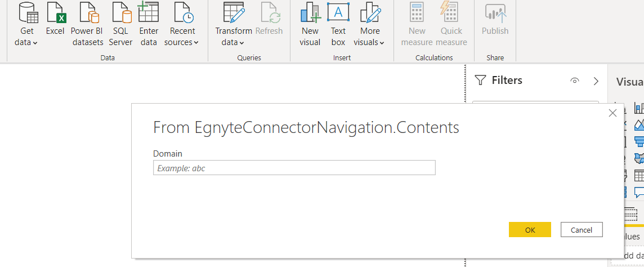Insert a New visual
This screenshot has width=644, height=267.
[x=310, y=24]
